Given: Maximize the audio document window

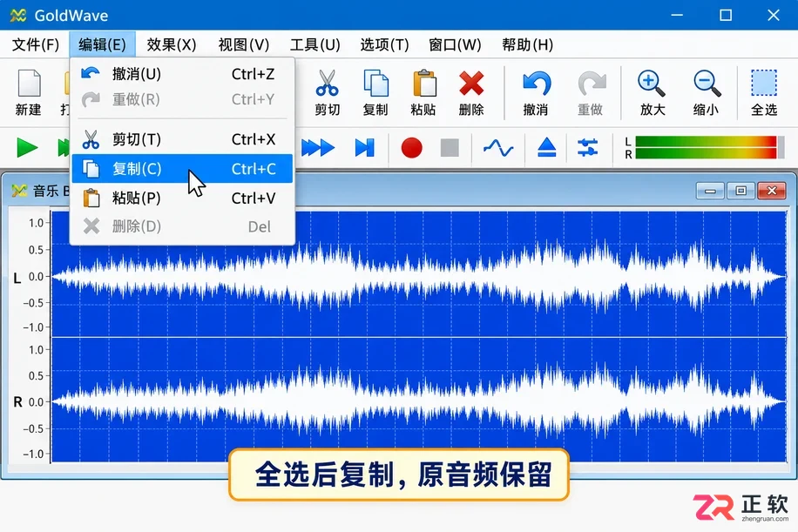Looking at the screenshot, I should pos(741,192).
